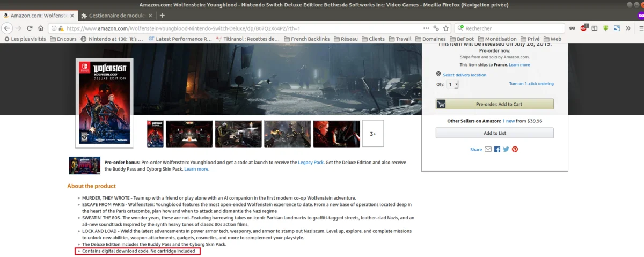Share the product on Pinterest
This screenshot has height=257, width=644.
515,149
